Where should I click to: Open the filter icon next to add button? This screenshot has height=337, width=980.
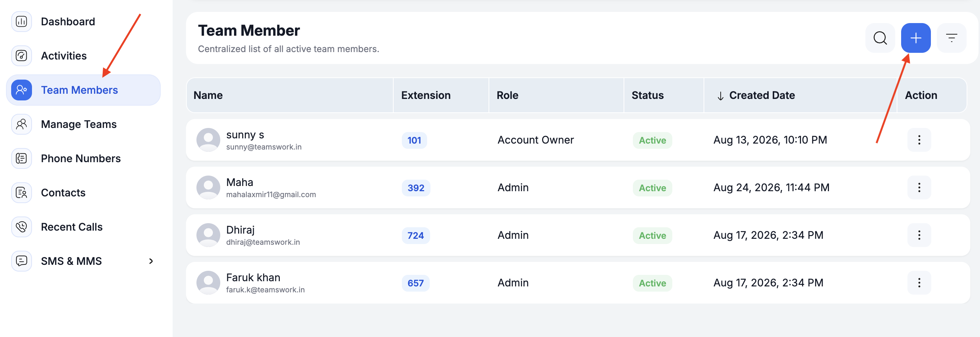point(951,38)
